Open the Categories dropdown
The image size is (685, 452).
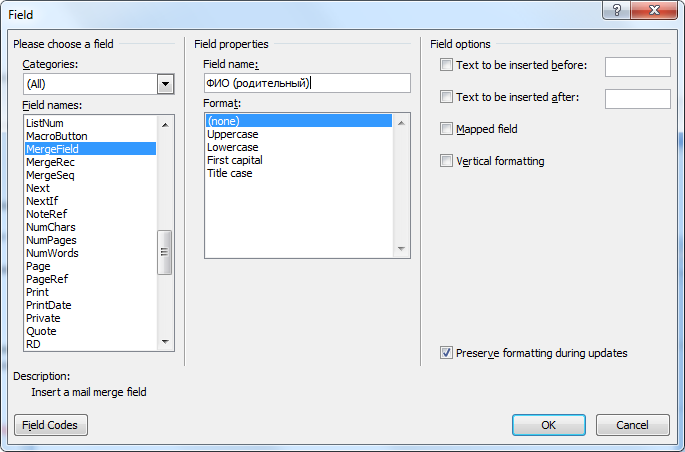coord(165,84)
